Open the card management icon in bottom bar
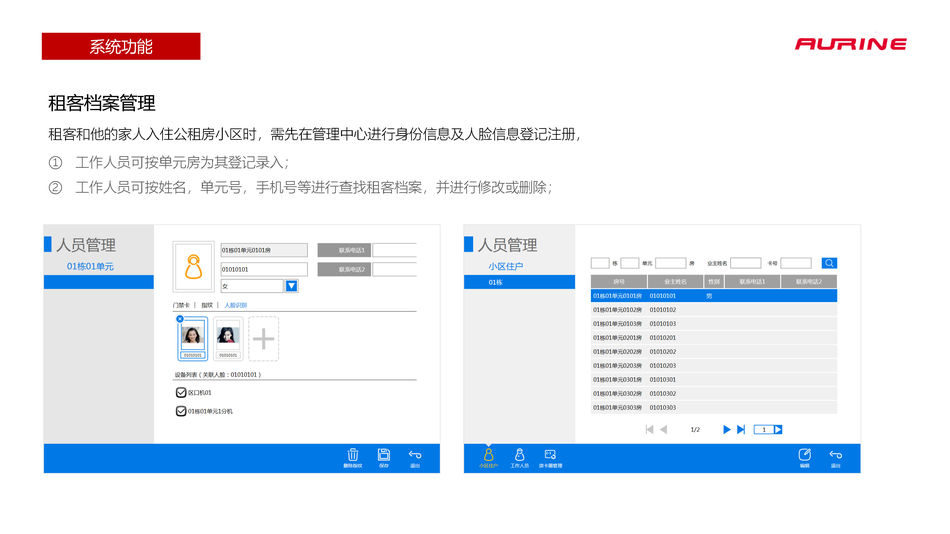 (550, 455)
